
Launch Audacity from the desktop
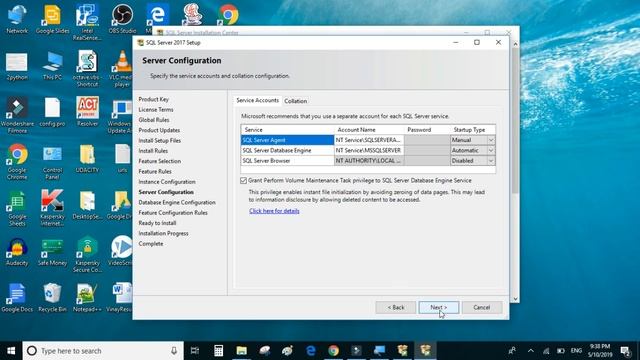(x=17, y=251)
